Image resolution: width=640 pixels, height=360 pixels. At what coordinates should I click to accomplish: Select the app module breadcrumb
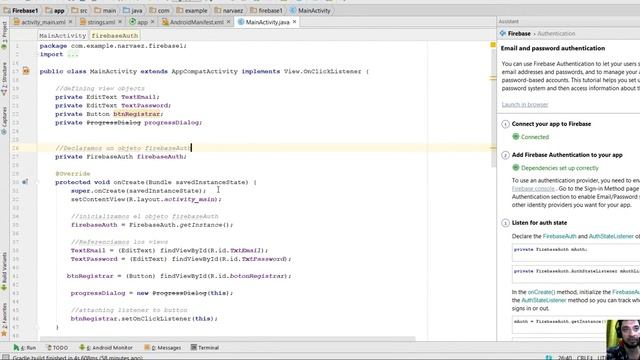(x=55, y=10)
